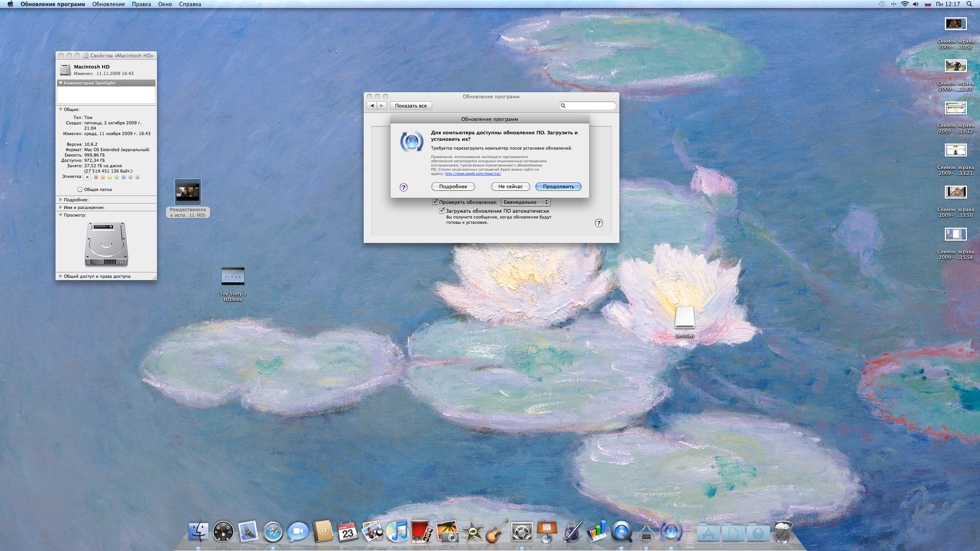Open iCal calendar icon showing 23
The height and width of the screenshot is (551, 980).
348,532
